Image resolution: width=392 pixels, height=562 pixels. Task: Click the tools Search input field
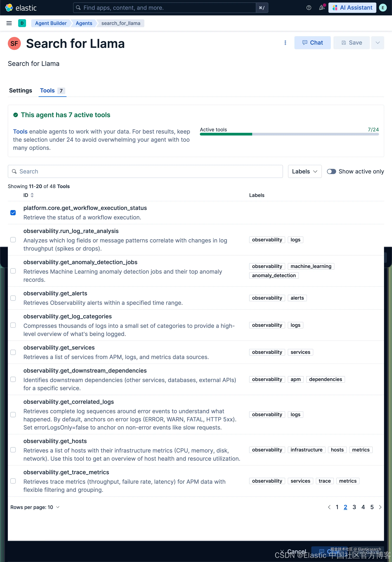tap(145, 171)
